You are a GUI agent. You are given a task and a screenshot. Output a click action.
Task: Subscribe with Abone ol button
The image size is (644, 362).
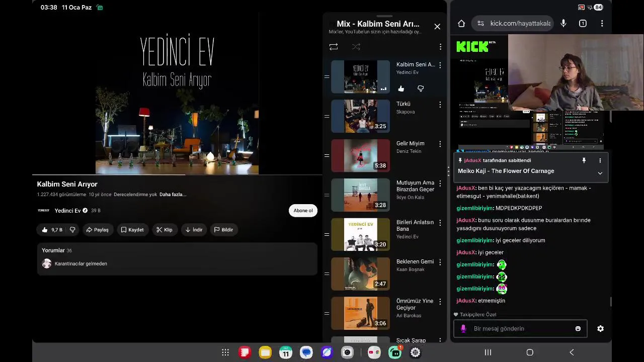point(303,211)
